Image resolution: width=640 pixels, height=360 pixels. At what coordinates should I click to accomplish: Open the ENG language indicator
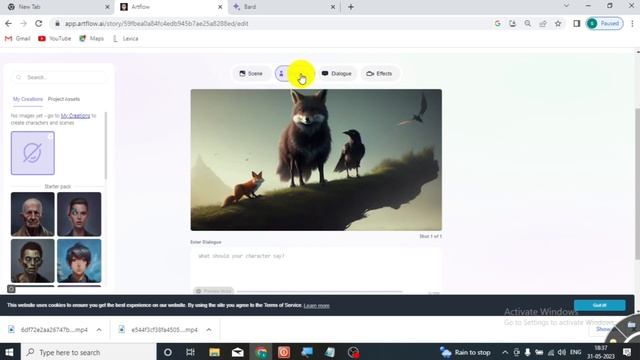click(576, 352)
